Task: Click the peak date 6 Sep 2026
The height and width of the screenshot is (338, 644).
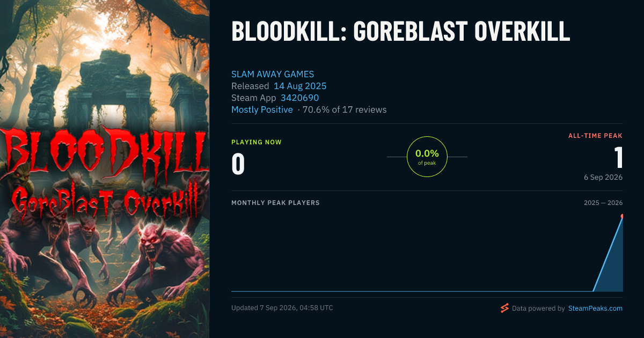Action: click(x=603, y=177)
